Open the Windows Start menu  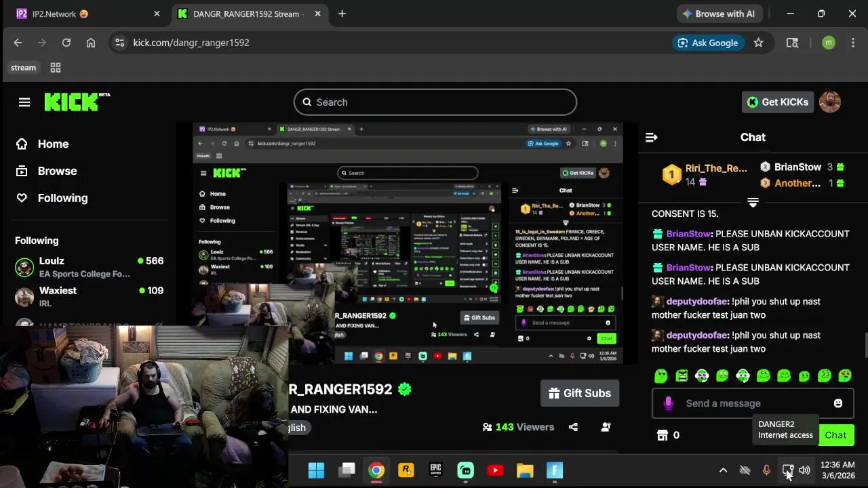(x=316, y=470)
